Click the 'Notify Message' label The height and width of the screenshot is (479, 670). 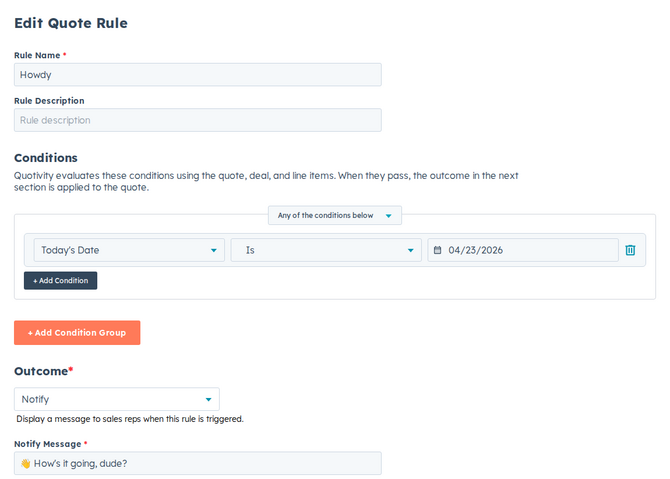point(47,444)
